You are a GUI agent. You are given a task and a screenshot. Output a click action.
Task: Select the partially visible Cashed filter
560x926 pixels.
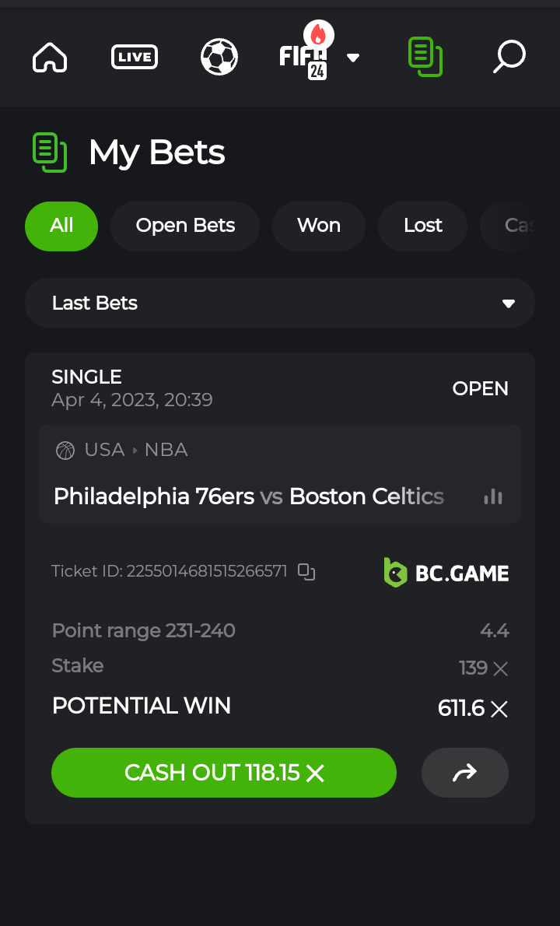point(516,226)
